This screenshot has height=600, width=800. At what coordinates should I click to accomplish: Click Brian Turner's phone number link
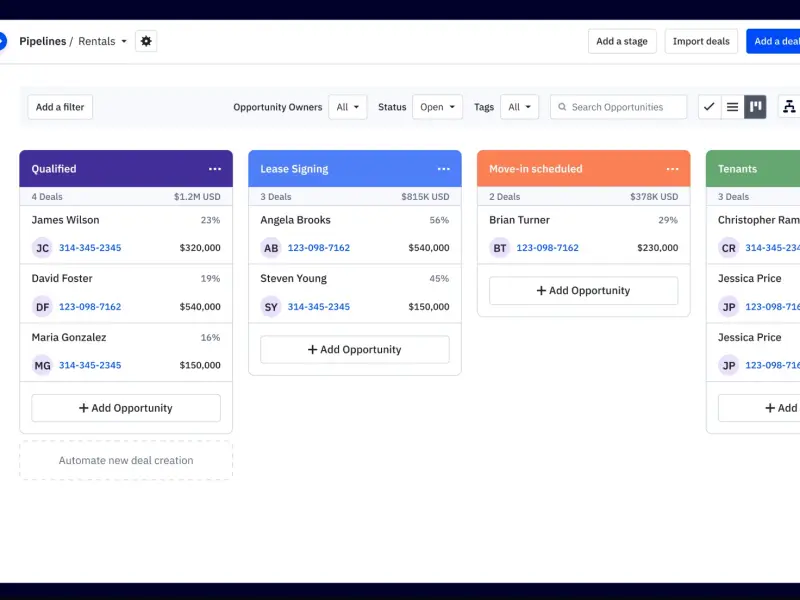click(547, 248)
